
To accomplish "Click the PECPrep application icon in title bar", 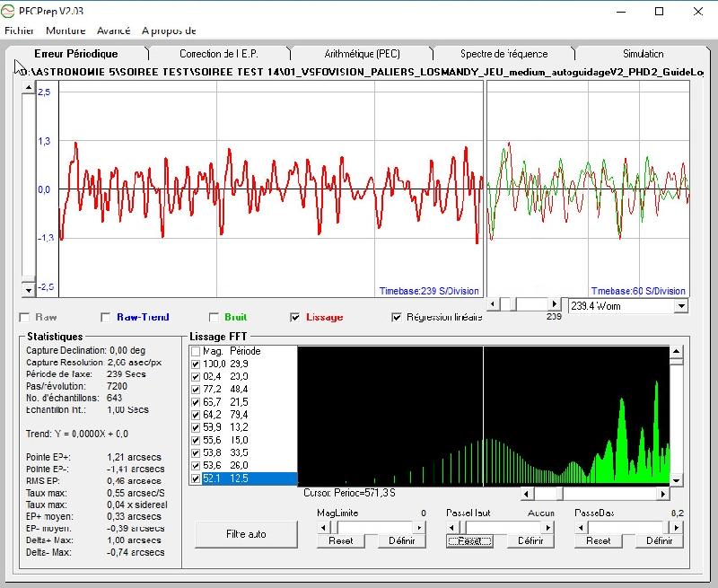I will 7,11.
